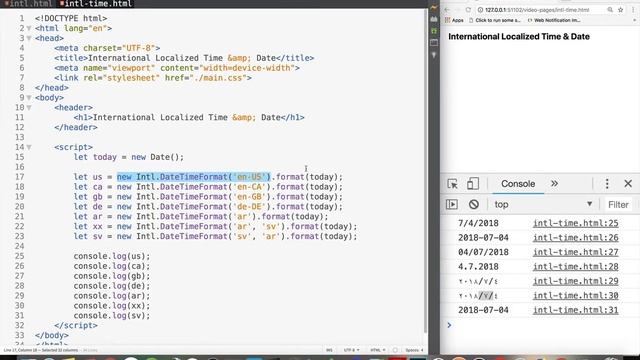Image resolution: width=640 pixels, height=360 pixels.
Task: Open the HTML language dropdown in status bar
Action: pyautogui.click(x=378, y=350)
